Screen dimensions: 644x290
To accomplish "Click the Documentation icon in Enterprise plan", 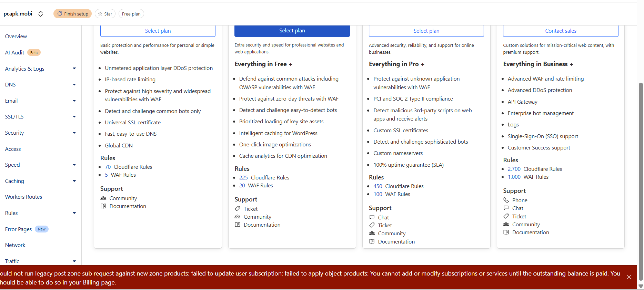I will pyautogui.click(x=506, y=232).
